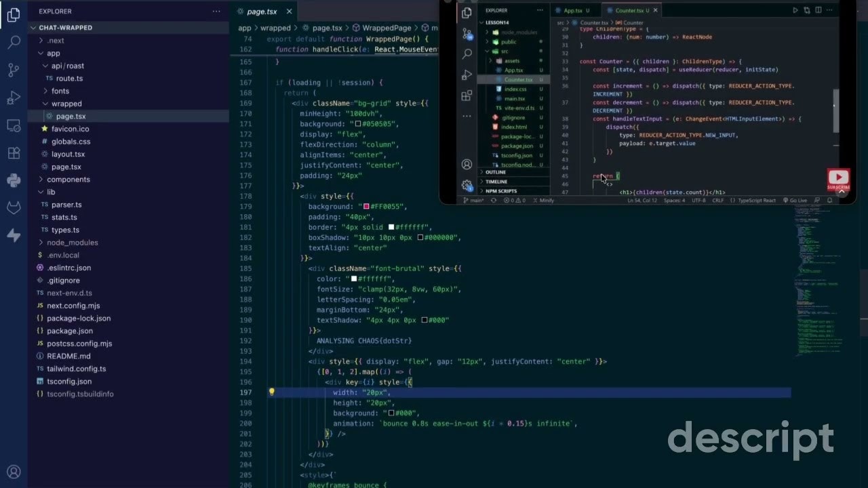Open Extensions view in main activity bar

[x=14, y=153]
